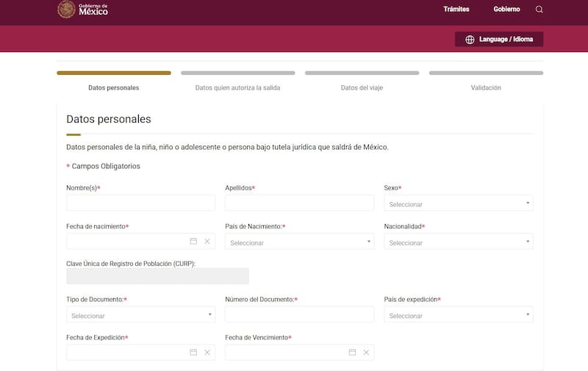The width and height of the screenshot is (588, 371).
Task: Expand the Tipo de Documento dropdown
Action: click(x=140, y=314)
